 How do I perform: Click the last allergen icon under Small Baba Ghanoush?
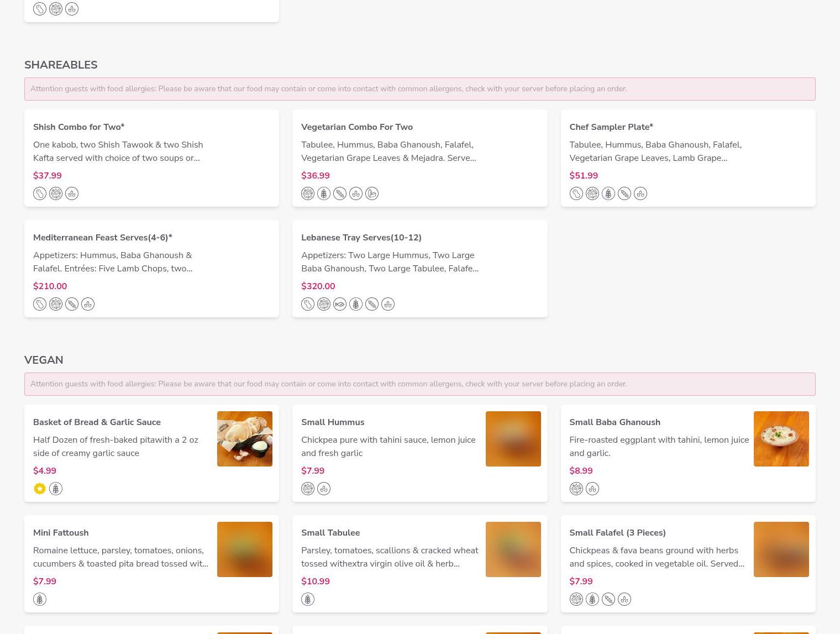click(592, 489)
